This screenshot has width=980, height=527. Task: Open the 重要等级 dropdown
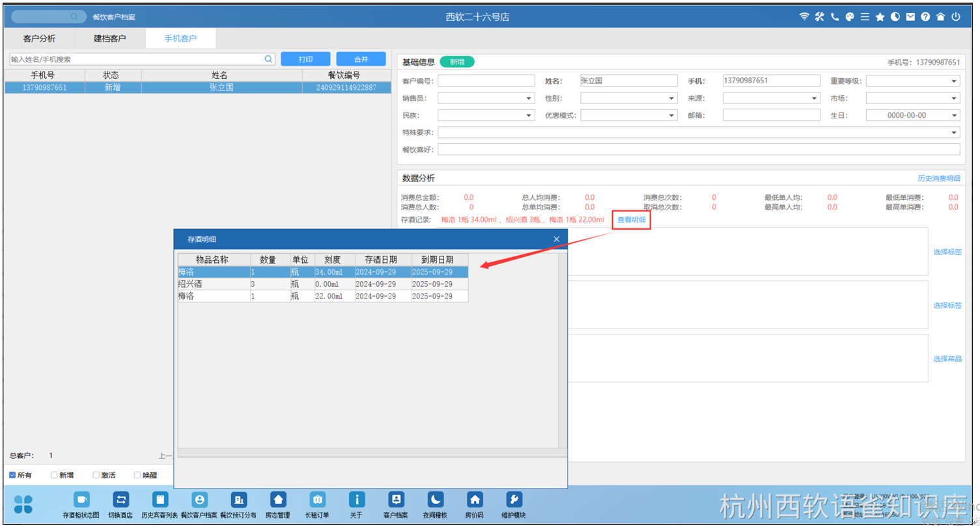(x=913, y=81)
